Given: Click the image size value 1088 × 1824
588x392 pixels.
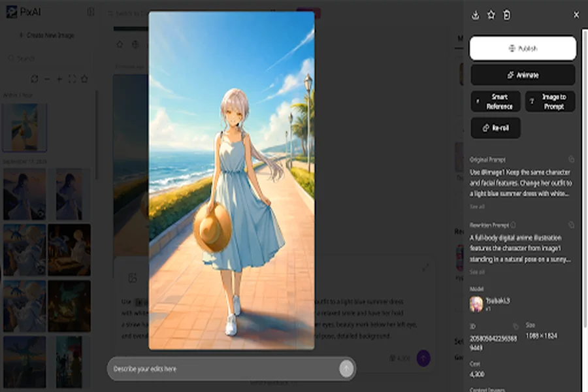Looking at the screenshot, I should (541, 336).
